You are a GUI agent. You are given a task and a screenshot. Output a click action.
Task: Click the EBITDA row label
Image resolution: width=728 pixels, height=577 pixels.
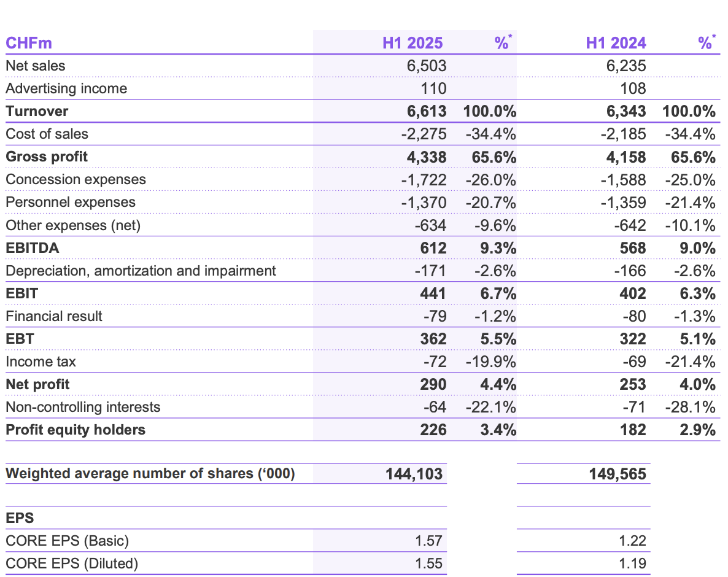[32, 248]
